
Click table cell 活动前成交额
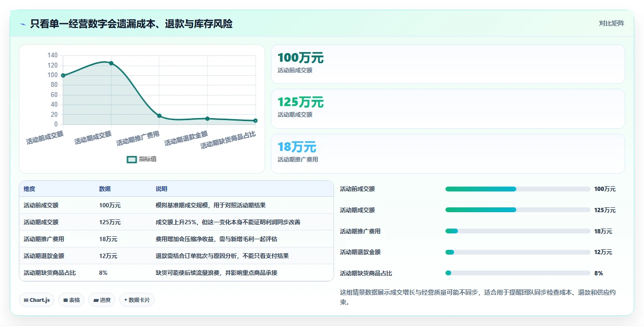(x=41, y=205)
